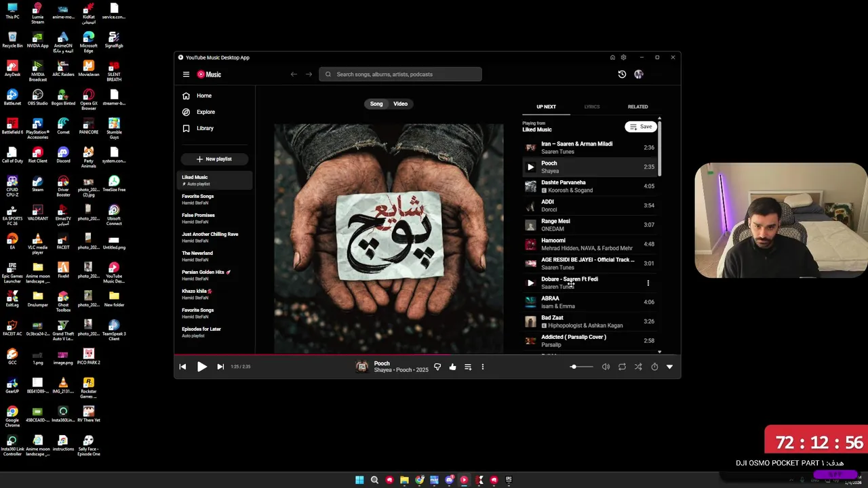Go forward with the right arrow
Image resolution: width=868 pixels, height=488 pixels.
tap(309, 75)
